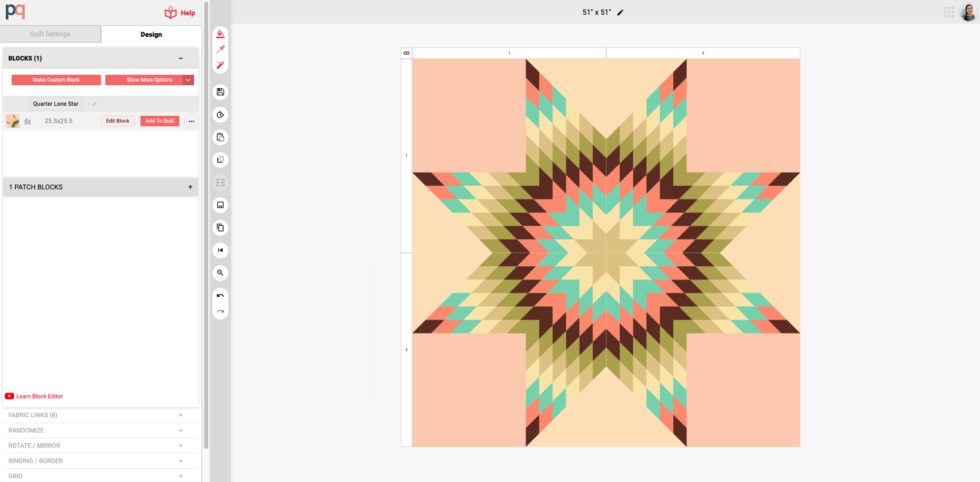
Task: Expand the RANDOMIZE section
Action: (180, 430)
